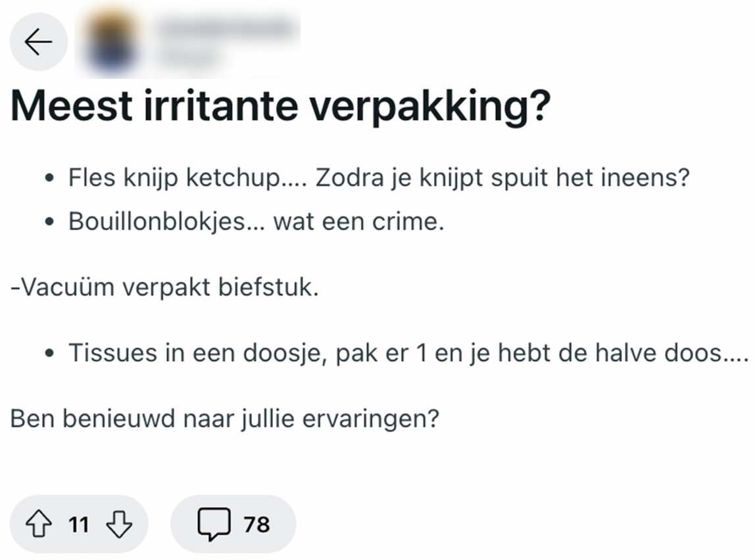
Task: Click the 'Fles knijp ketchup' bullet line
Action: point(378,179)
